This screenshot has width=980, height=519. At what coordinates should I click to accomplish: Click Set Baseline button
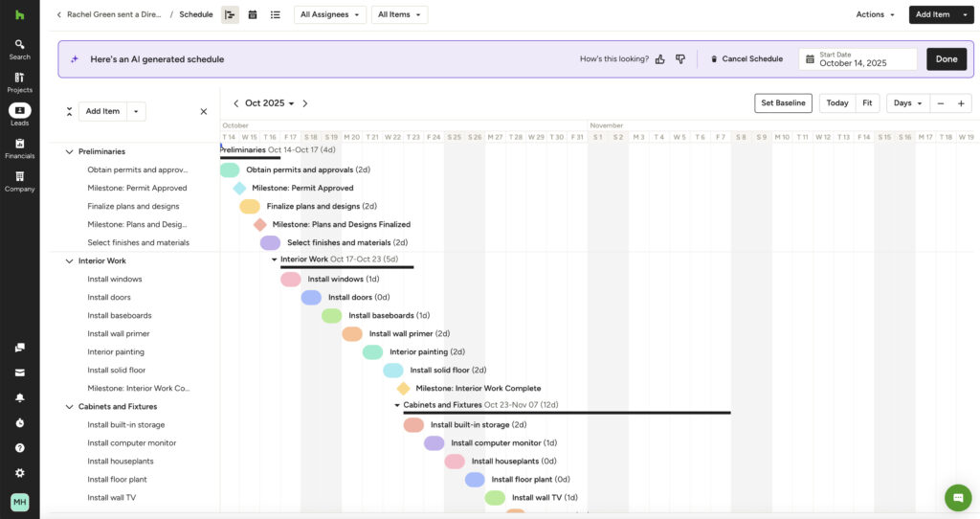783,103
